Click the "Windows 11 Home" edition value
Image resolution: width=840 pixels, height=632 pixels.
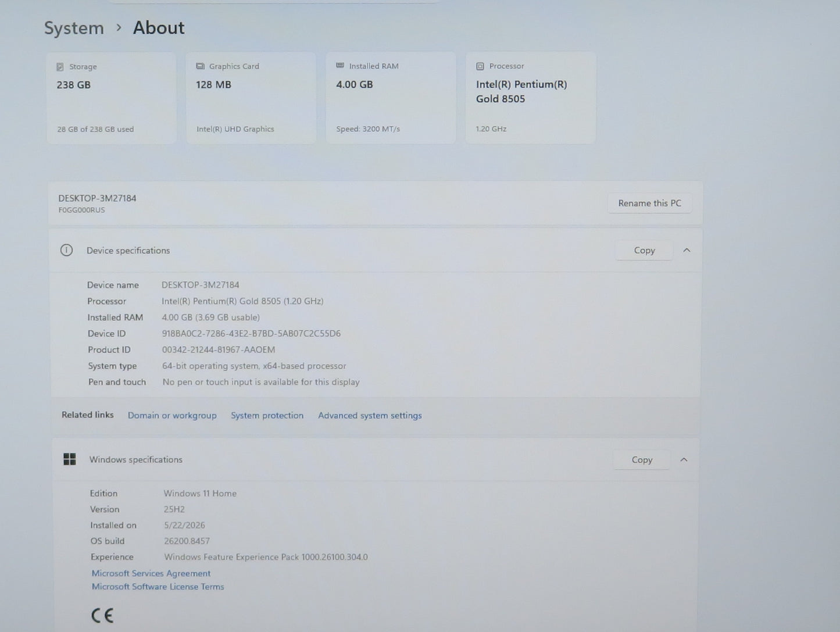pyautogui.click(x=200, y=493)
